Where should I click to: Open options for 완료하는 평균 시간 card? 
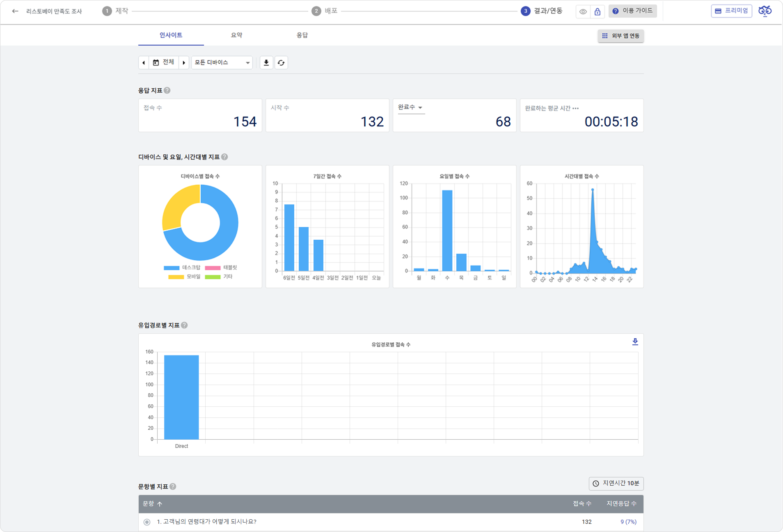(576, 108)
